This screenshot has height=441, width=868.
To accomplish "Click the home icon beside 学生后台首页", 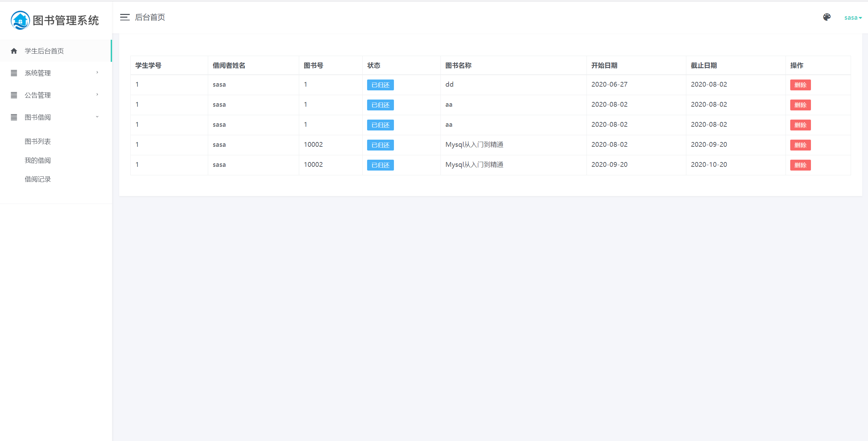I will pos(14,51).
